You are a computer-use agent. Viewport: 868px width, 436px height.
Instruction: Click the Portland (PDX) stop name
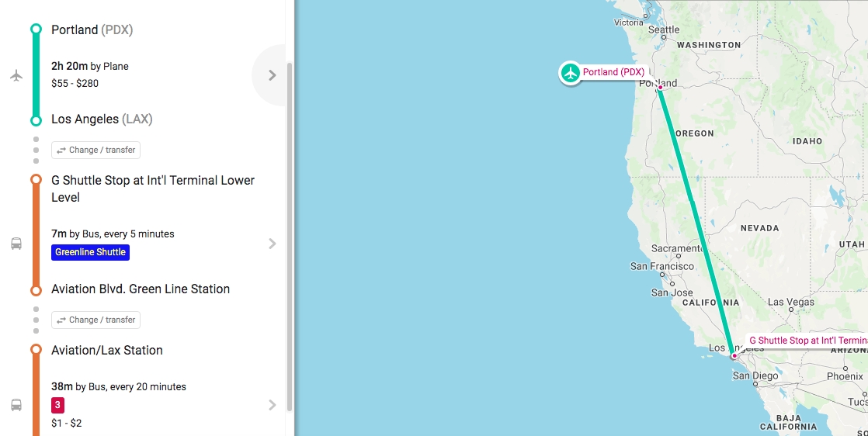tap(92, 30)
